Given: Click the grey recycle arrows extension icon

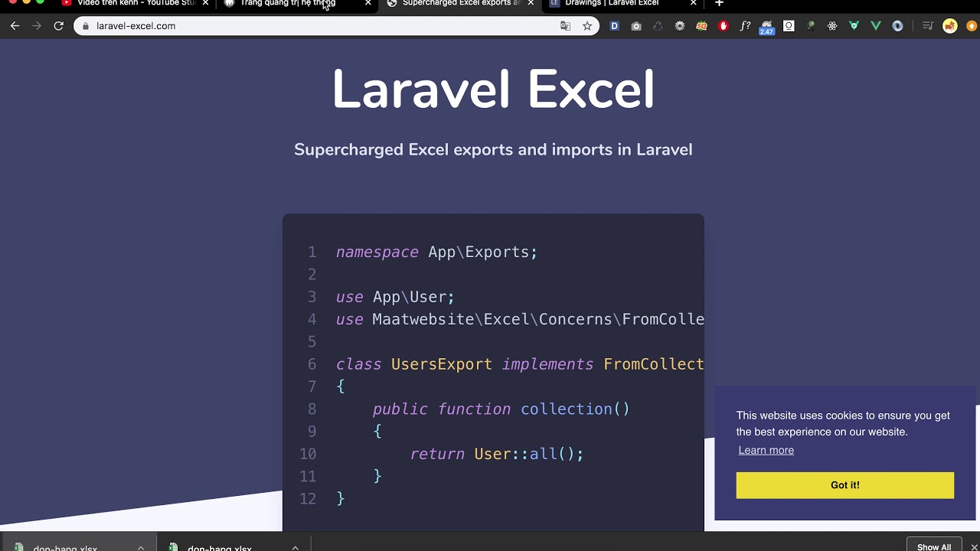Looking at the screenshot, I should click(658, 26).
